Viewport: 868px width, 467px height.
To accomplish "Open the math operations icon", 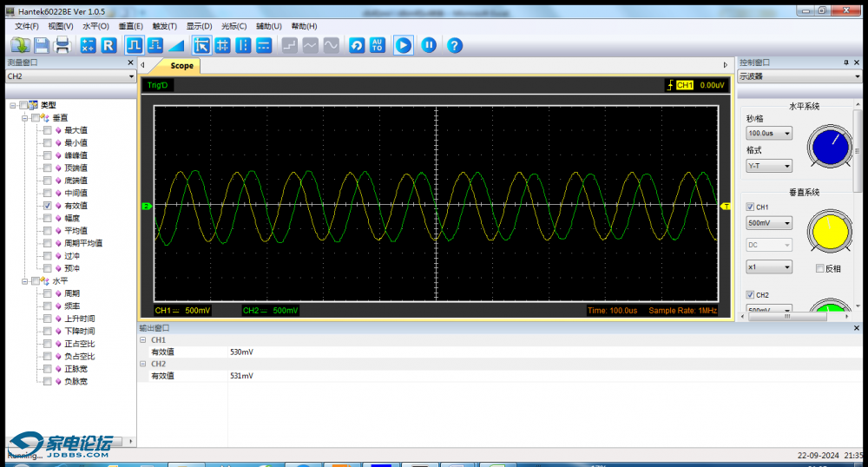I will 88,45.
